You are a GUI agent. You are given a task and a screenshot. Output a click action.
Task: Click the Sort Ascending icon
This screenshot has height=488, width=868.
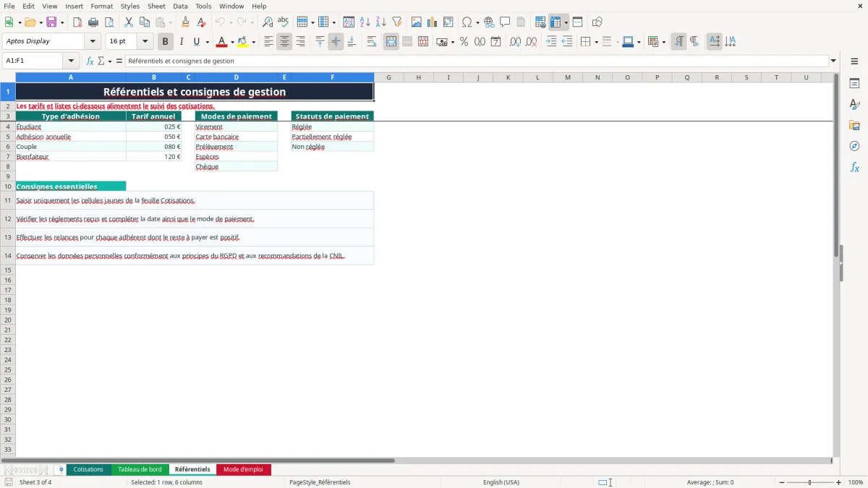365,22
